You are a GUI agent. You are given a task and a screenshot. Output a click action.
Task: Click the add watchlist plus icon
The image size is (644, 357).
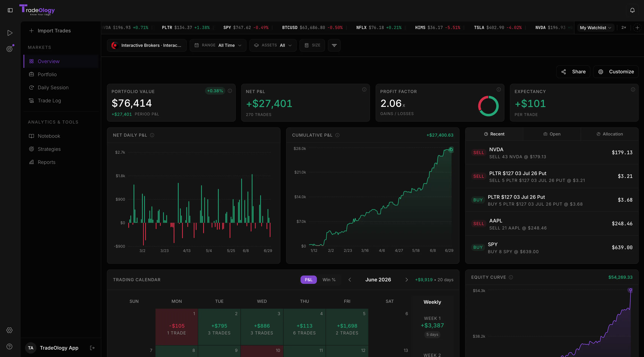click(637, 28)
